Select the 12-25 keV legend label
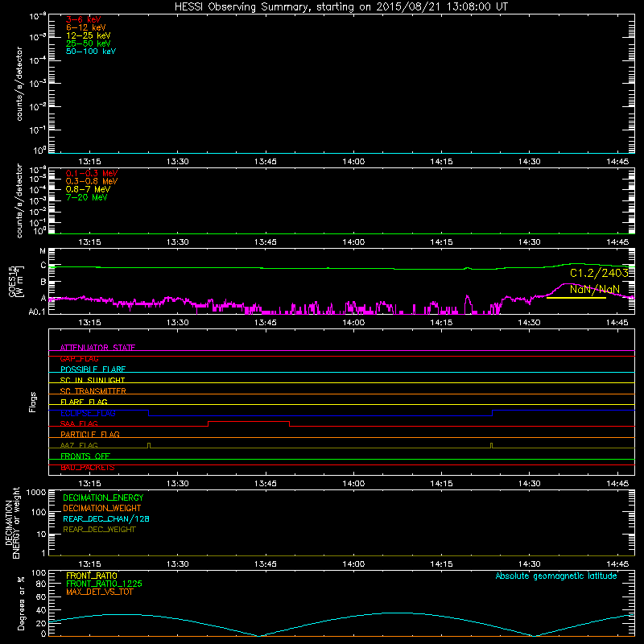The width and height of the screenshot is (644, 644). tap(89, 35)
